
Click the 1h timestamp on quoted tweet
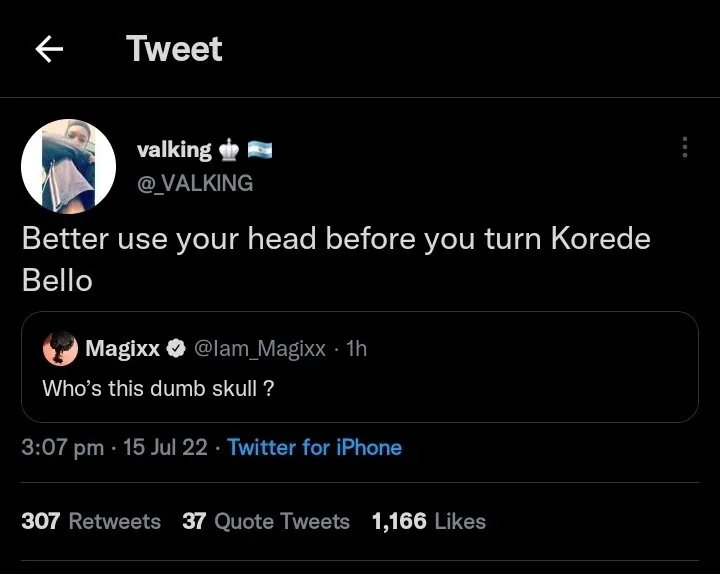[x=356, y=349]
